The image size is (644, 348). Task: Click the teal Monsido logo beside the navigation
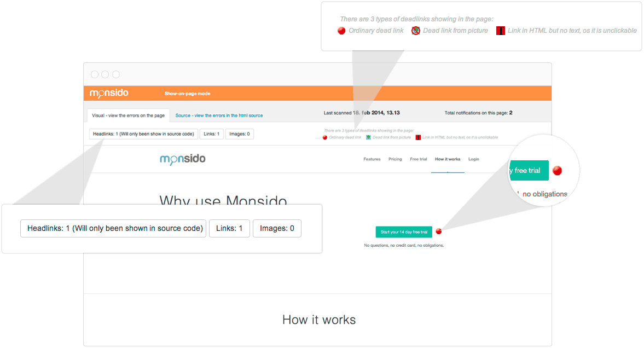click(x=182, y=159)
